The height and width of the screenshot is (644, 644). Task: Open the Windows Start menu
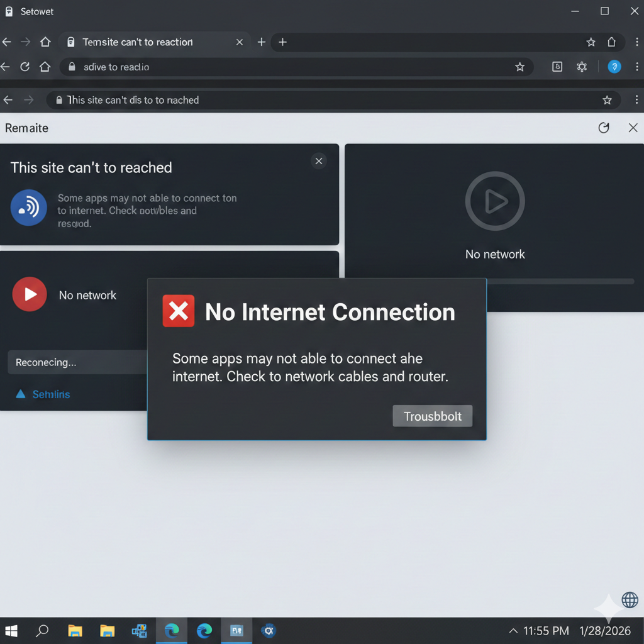(11, 631)
